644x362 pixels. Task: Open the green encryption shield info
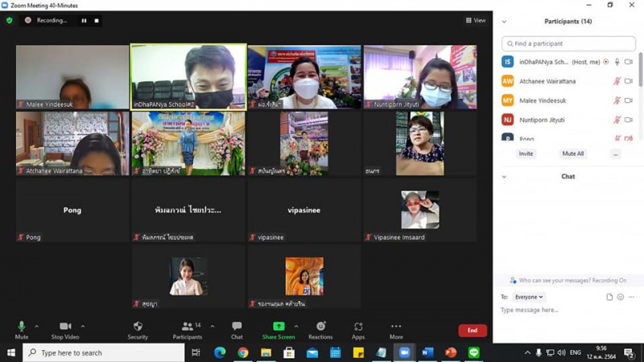pos(10,21)
